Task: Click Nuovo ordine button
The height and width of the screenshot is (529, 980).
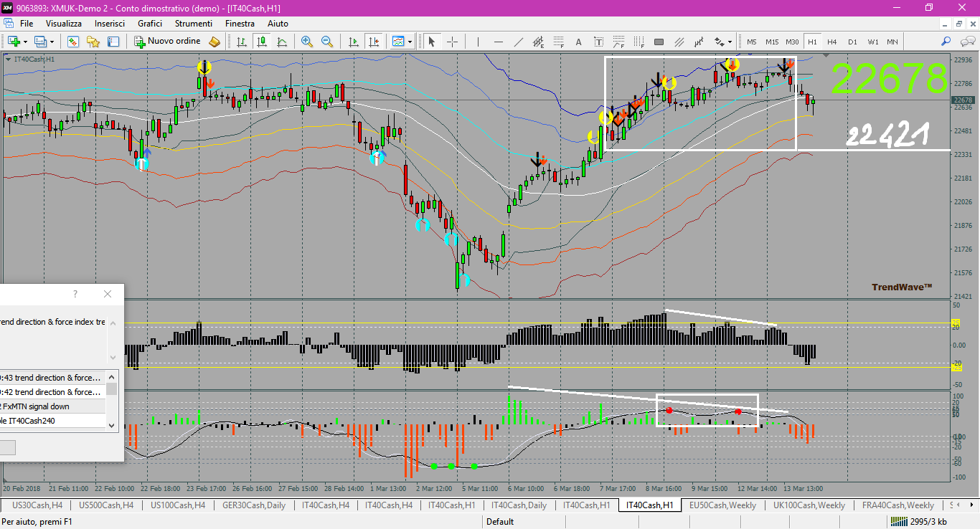Action: pyautogui.click(x=168, y=42)
